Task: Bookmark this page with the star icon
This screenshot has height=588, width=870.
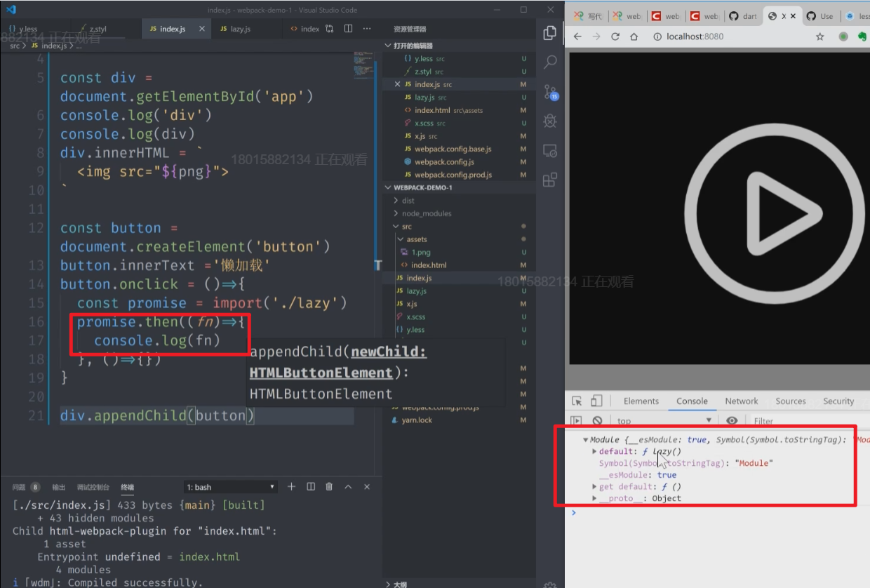Action: click(819, 36)
